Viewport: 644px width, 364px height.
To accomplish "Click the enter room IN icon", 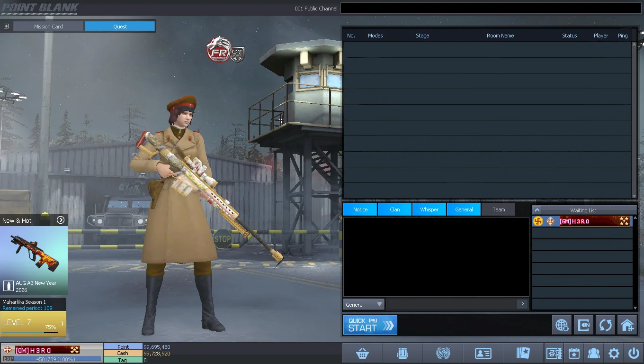I will 584,325.
